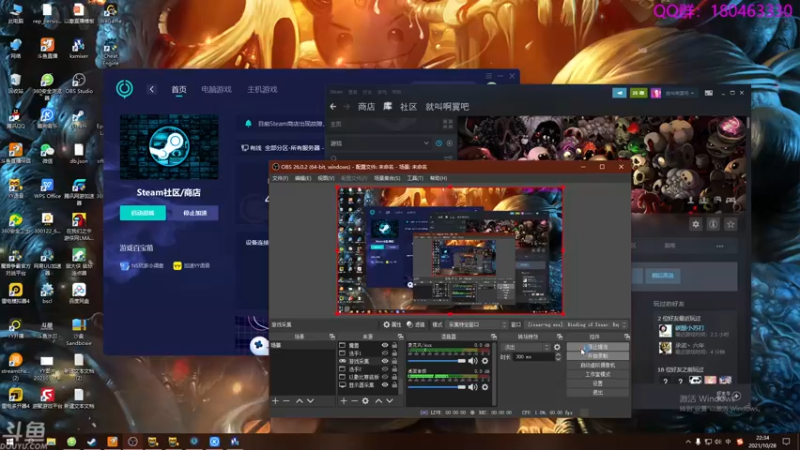Add a new source with the plus icon in OBS sources panel

[343, 401]
